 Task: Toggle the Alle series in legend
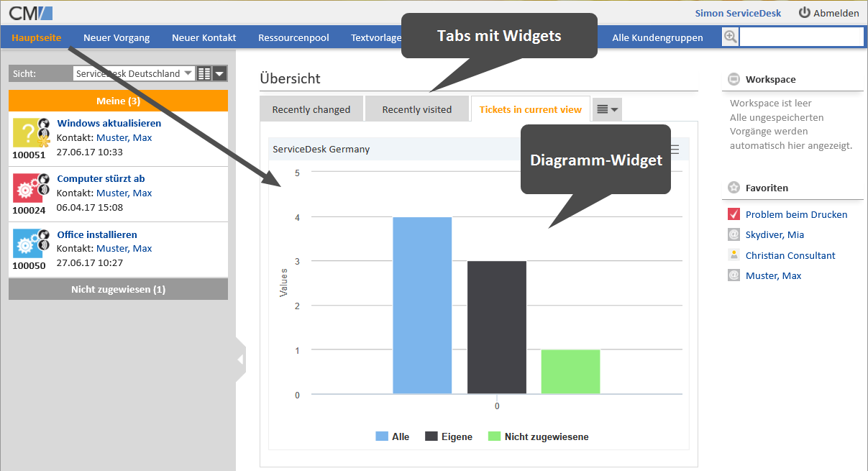click(x=392, y=436)
